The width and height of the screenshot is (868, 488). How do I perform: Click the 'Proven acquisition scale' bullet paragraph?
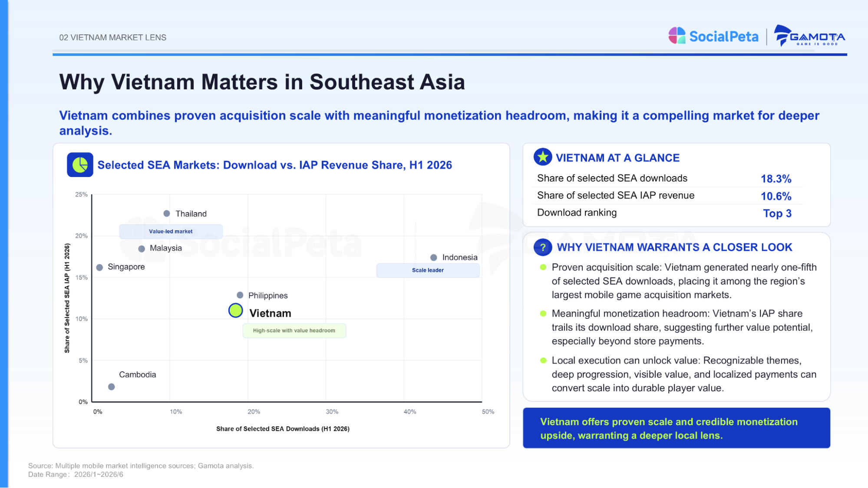click(684, 281)
